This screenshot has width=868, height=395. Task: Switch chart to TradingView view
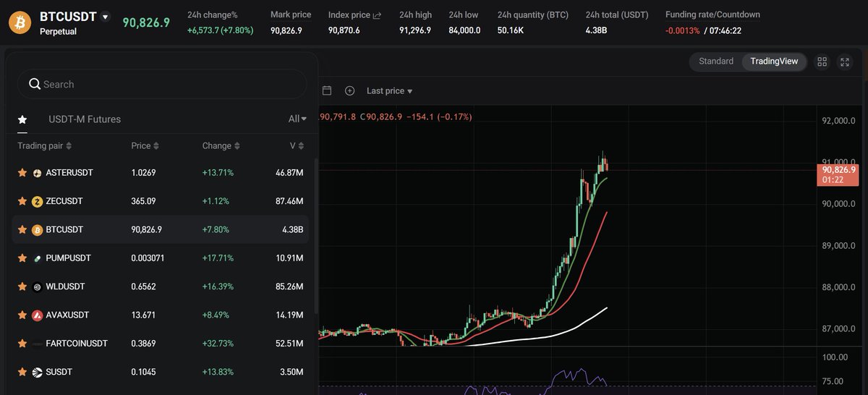pos(774,61)
